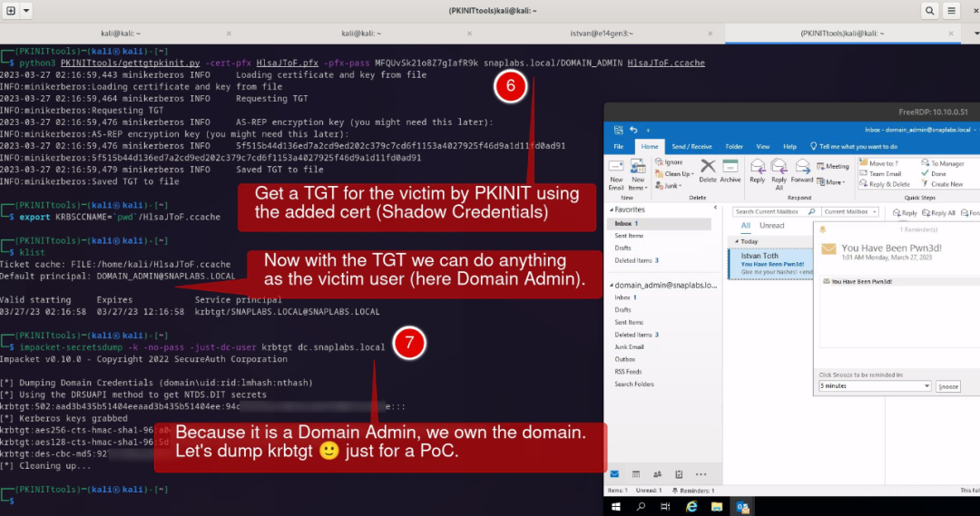Open the View ribbon tab

point(762,147)
